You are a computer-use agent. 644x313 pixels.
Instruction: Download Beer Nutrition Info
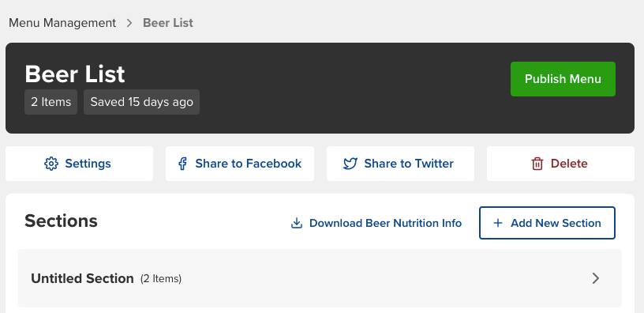[376, 223]
